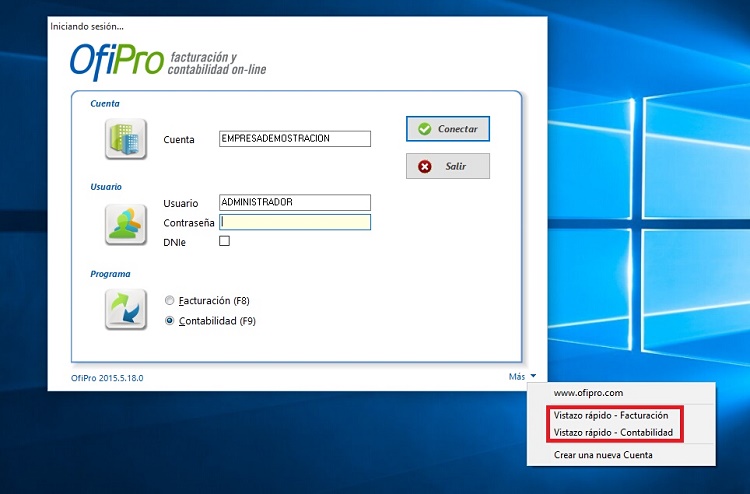The height and width of the screenshot is (494, 750).
Task: Select the Facturación (F8) radio option
Action: pos(170,300)
